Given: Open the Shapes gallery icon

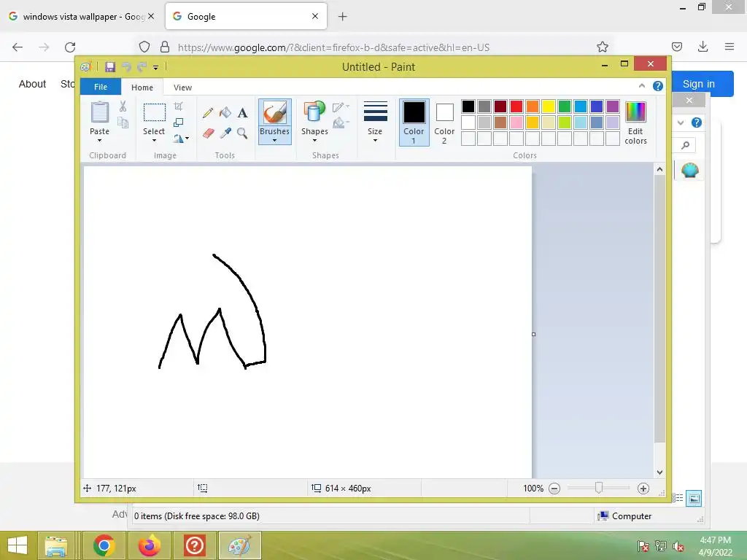Looking at the screenshot, I should click(x=314, y=113).
